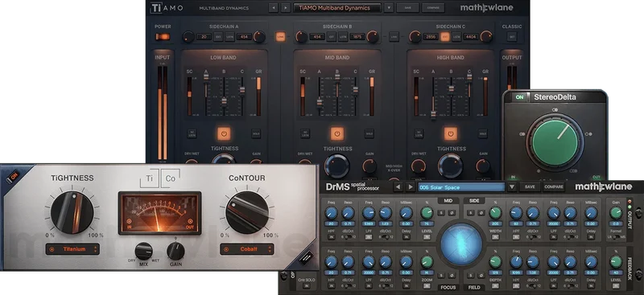This screenshot has height=295, width=644.
Task: Toggle the High Band power button
Action: coord(451,133)
